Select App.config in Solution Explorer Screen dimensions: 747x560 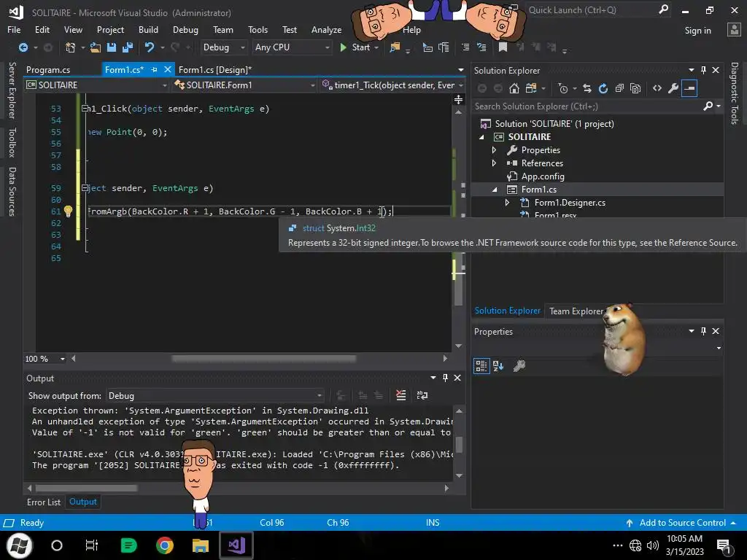coord(543,176)
